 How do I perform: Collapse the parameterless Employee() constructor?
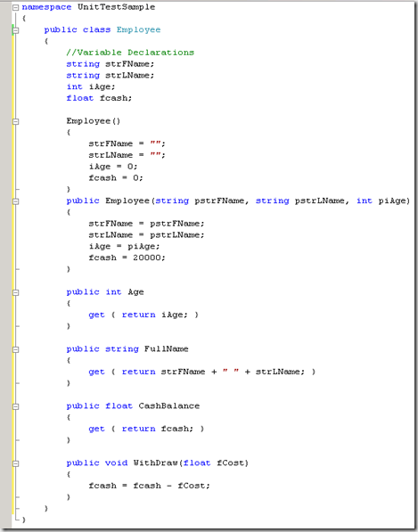point(15,121)
